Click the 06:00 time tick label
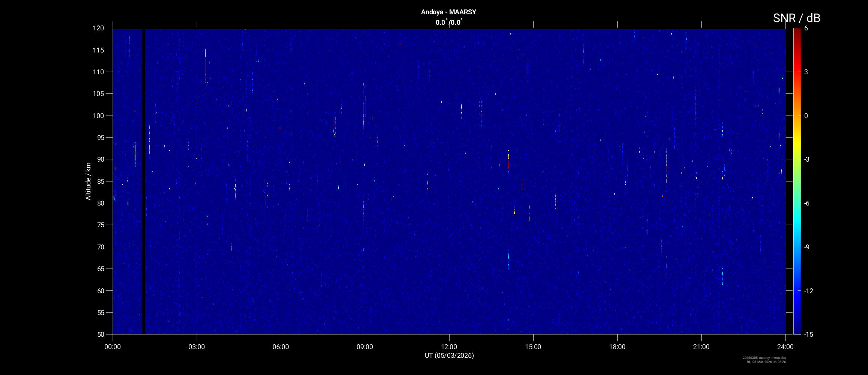Image resolution: width=868 pixels, height=375 pixels. coord(281,347)
